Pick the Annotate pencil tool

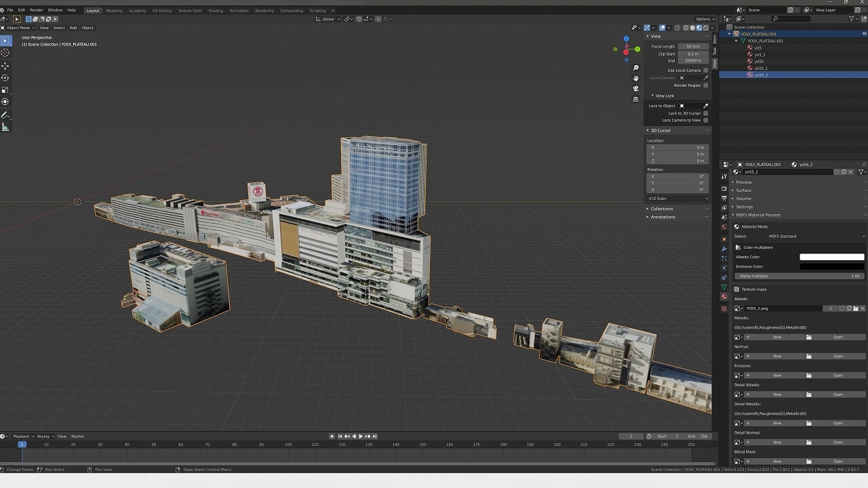pos(5,115)
